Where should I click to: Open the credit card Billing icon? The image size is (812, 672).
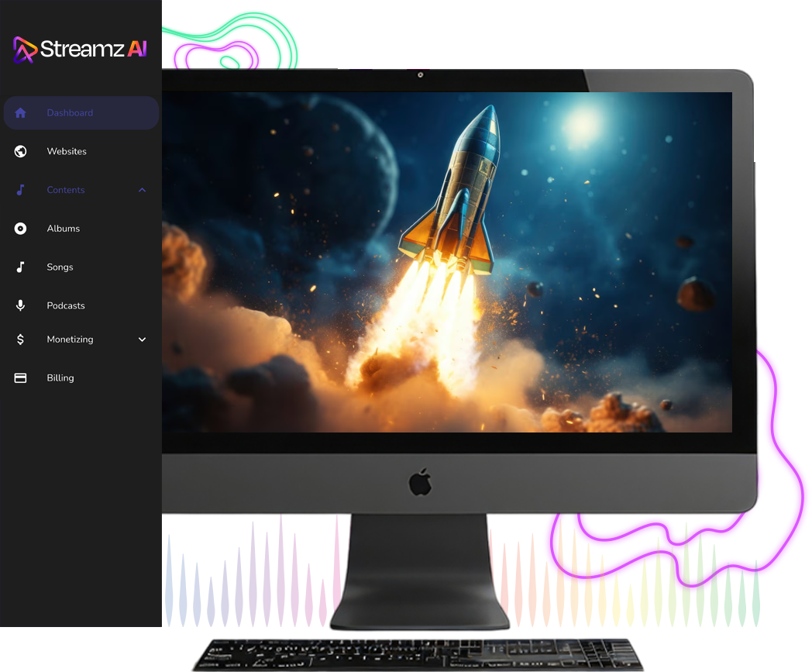[x=21, y=378]
